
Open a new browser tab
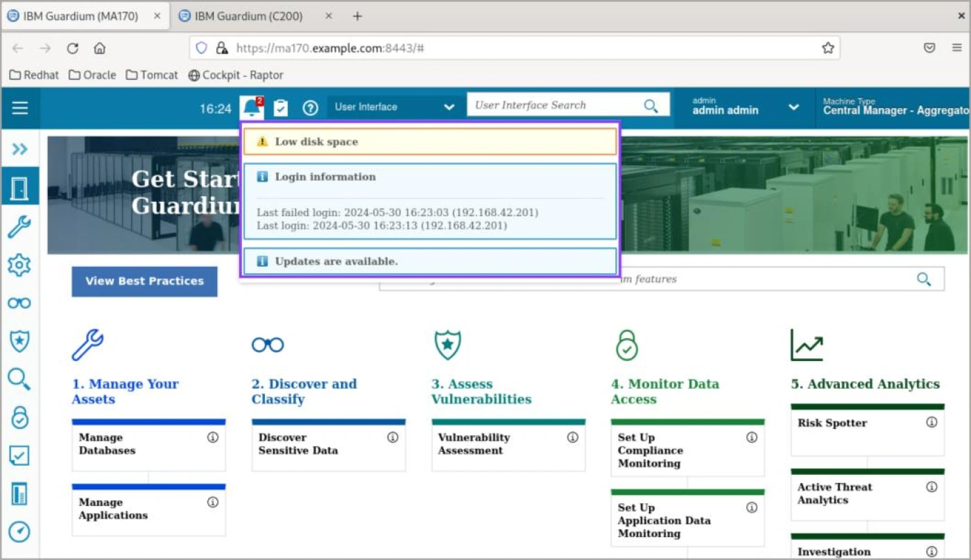tap(357, 16)
